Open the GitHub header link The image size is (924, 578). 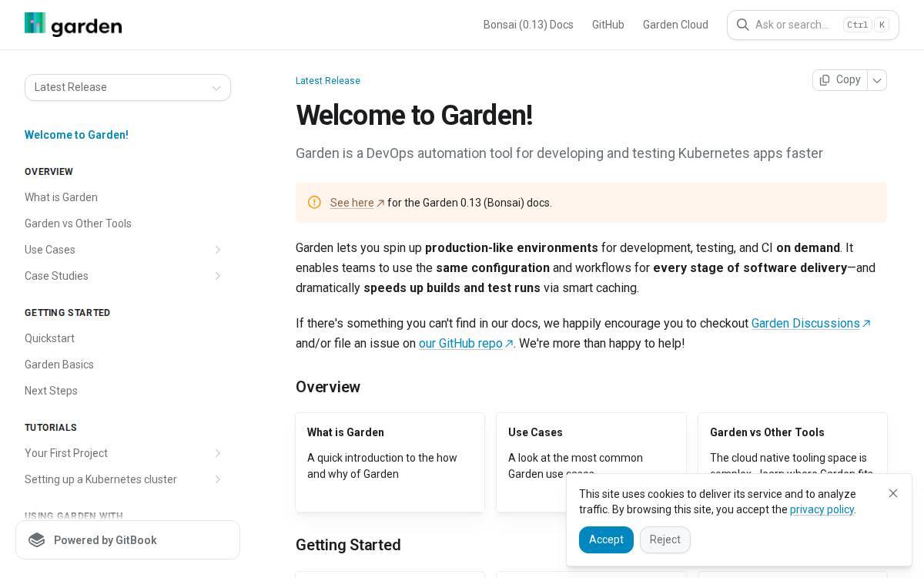coord(608,25)
